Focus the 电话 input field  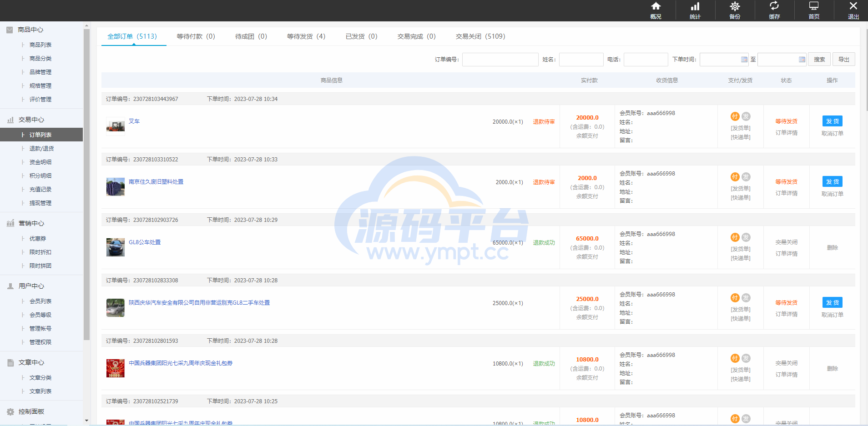(x=646, y=60)
